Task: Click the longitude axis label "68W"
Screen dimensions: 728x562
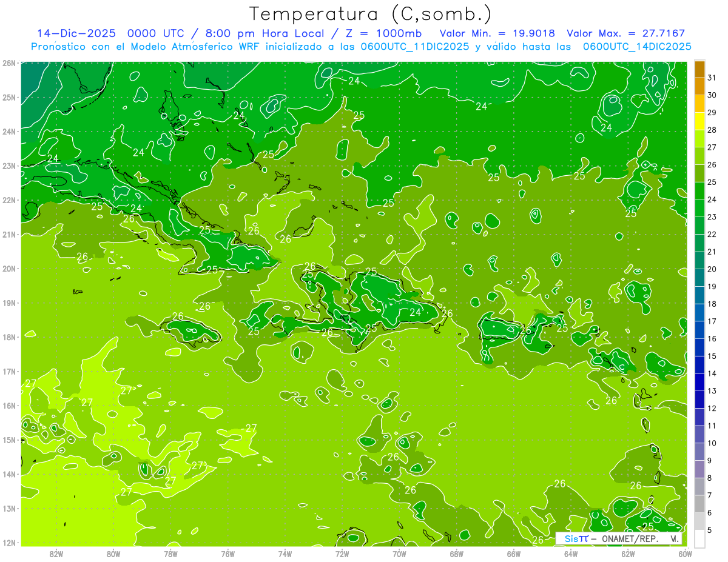Action: pos(457,554)
